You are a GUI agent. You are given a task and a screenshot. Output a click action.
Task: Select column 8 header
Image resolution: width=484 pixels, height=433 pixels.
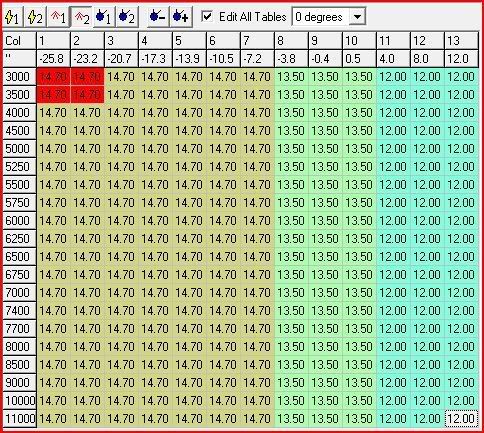pyautogui.click(x=291, y=41)
